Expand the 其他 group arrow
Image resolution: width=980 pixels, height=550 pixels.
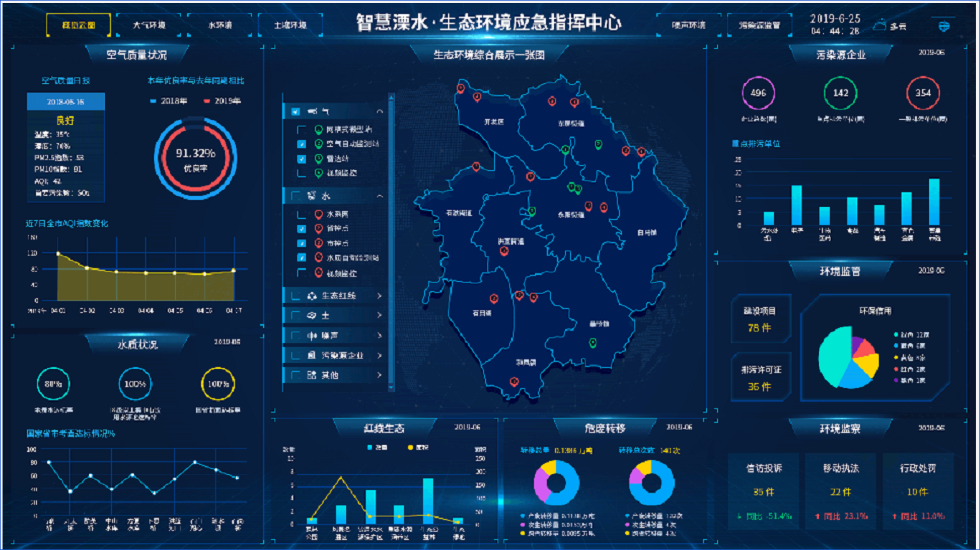[379, 375]
